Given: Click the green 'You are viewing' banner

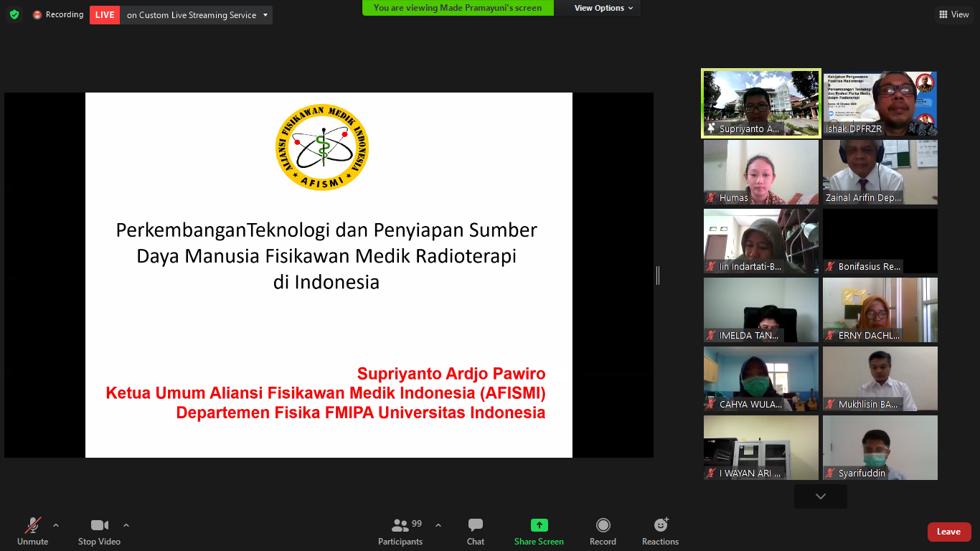Looking at the screenshot, I should 458,8.
